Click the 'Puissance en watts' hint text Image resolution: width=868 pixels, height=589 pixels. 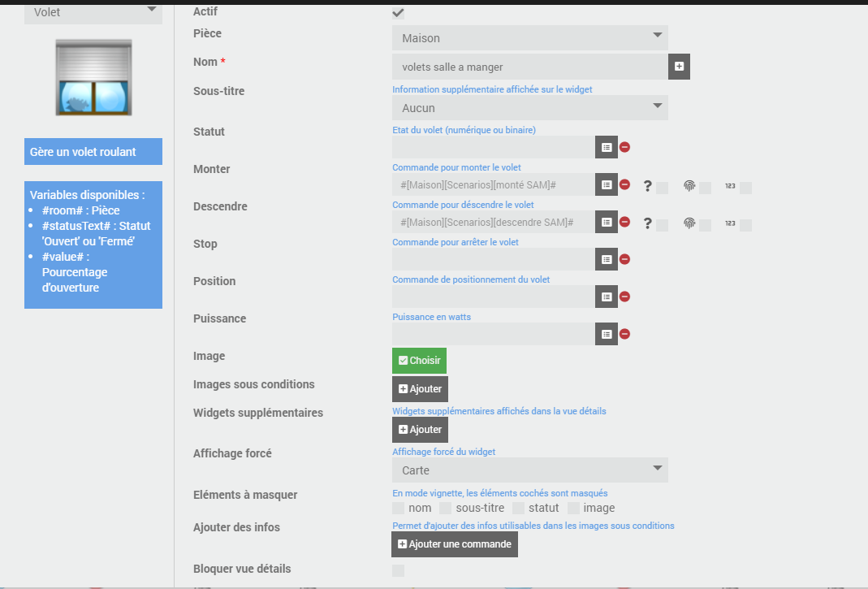click(x=431, y=317)
